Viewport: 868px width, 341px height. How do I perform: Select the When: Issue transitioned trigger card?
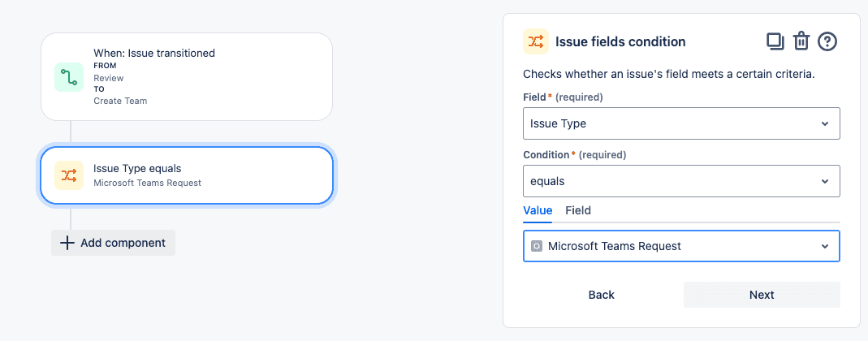click(187, 76)
